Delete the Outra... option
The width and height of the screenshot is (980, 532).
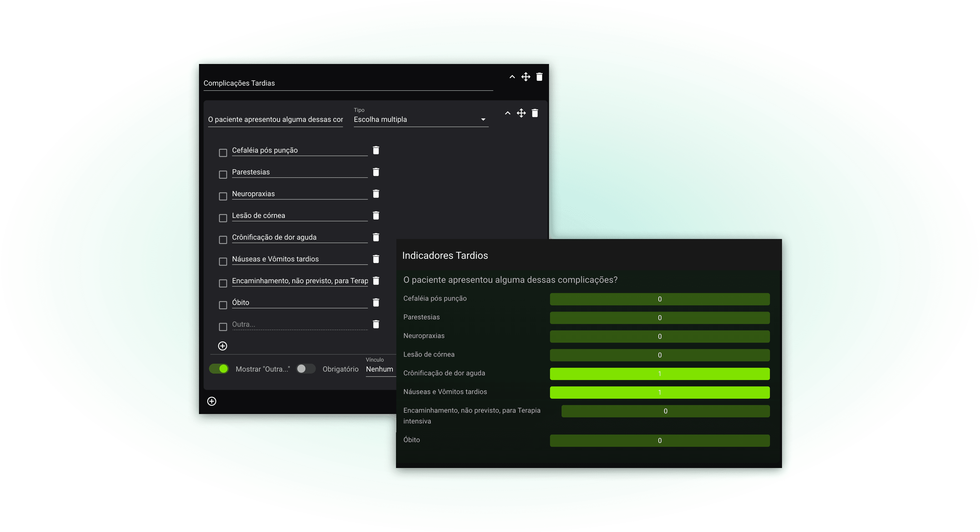coord(376,324)
